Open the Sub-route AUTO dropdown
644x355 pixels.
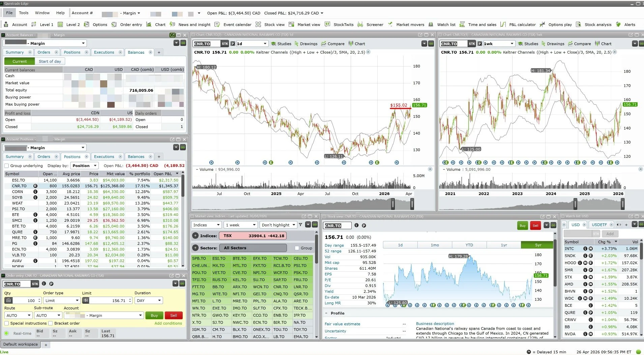(48, 316)
